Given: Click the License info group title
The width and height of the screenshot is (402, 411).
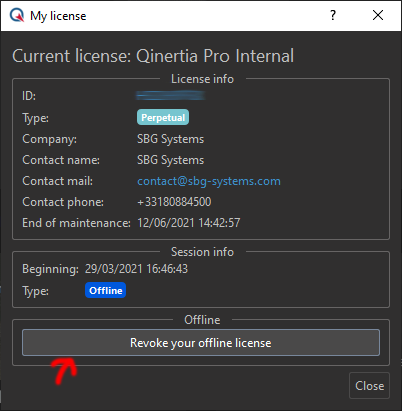Looking at the screenshot, I should pos(202,79).
